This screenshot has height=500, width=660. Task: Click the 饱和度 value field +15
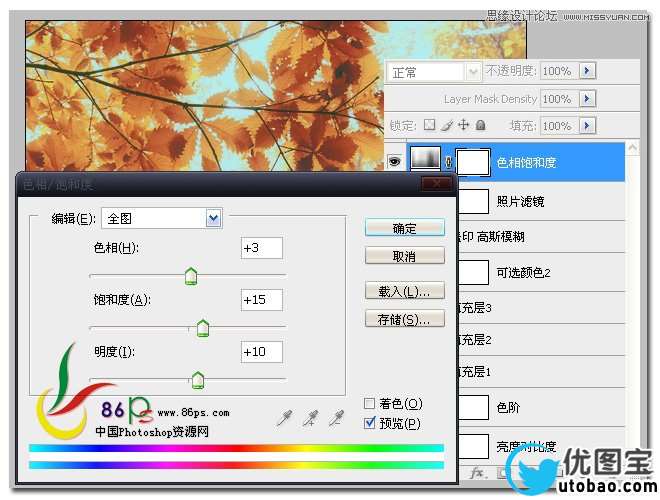coord(262,300)
